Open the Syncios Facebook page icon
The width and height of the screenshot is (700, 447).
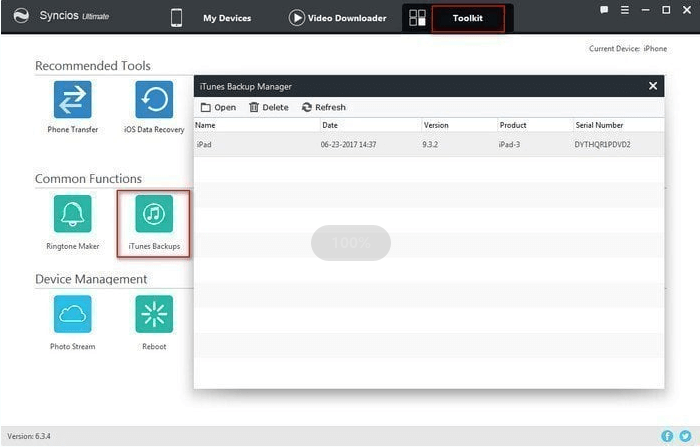(668, 436)
